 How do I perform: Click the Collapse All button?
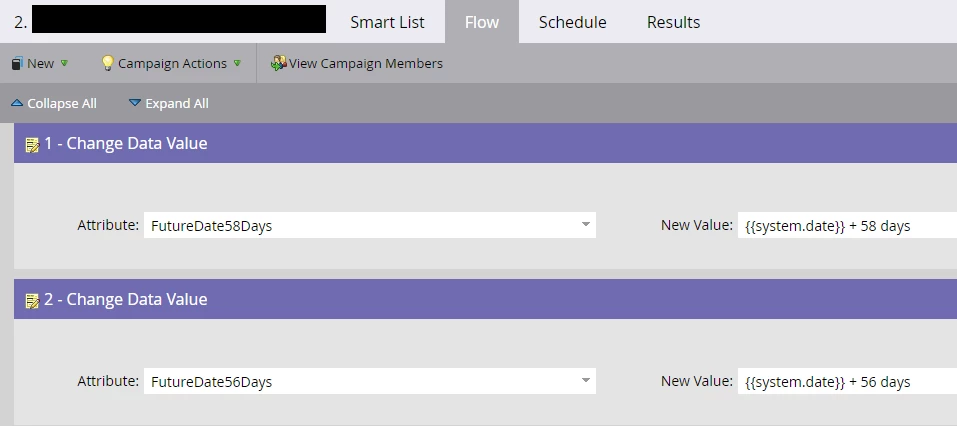(54, 104)
